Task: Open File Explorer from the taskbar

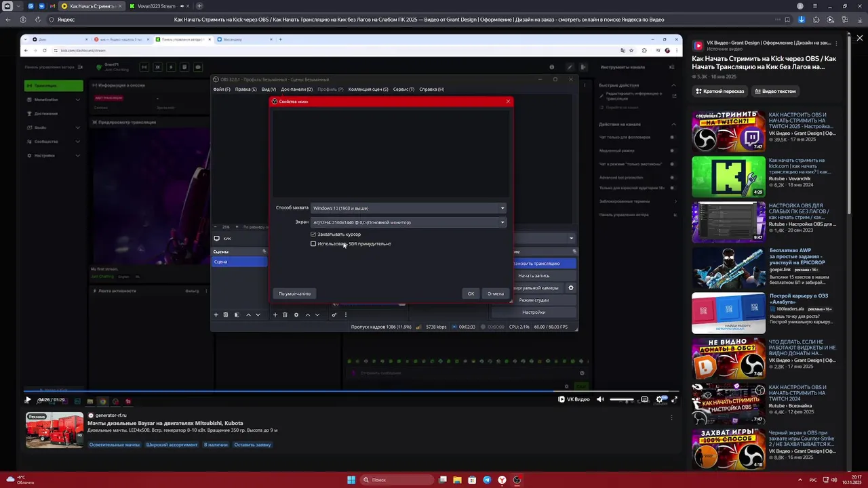Action: [x=457, y=480]
